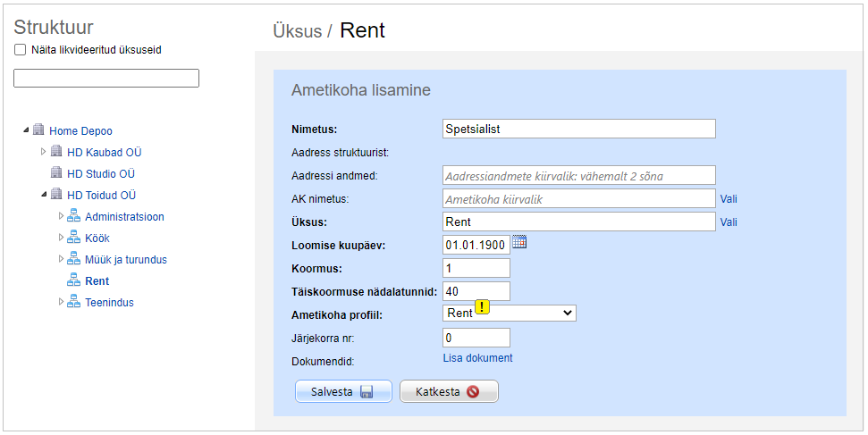Expand the HD Kaubad OÜ tree node
This screenshot has height=435, width=868.
pyautogui.click(x=44, y=152)
